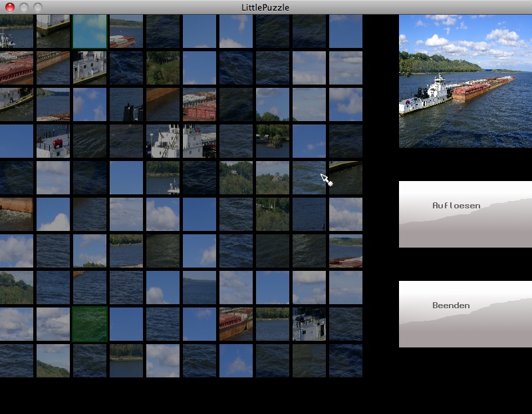Select the tile with small white boat below treeline
532x414 pixels.
click(163, 178)
